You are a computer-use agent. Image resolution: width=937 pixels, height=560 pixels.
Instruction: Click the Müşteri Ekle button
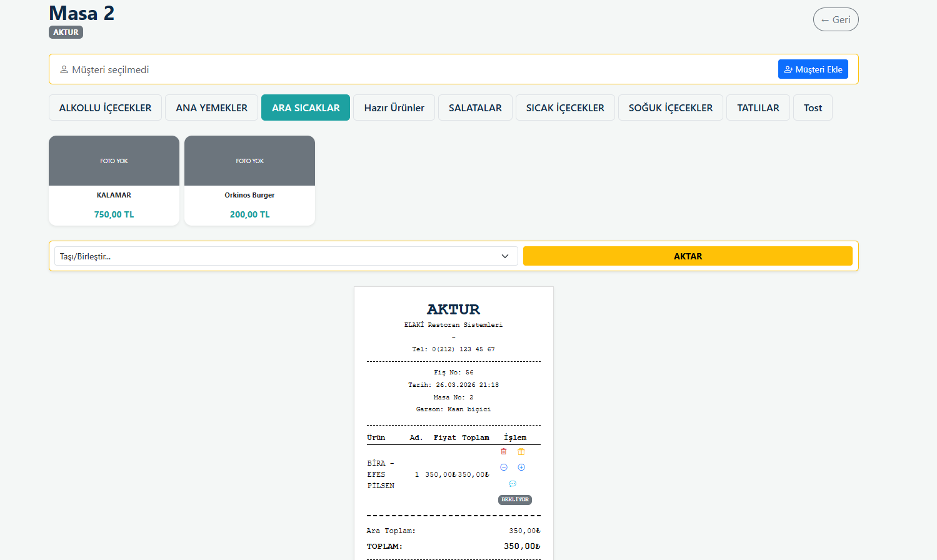click(x=813, y=69)
